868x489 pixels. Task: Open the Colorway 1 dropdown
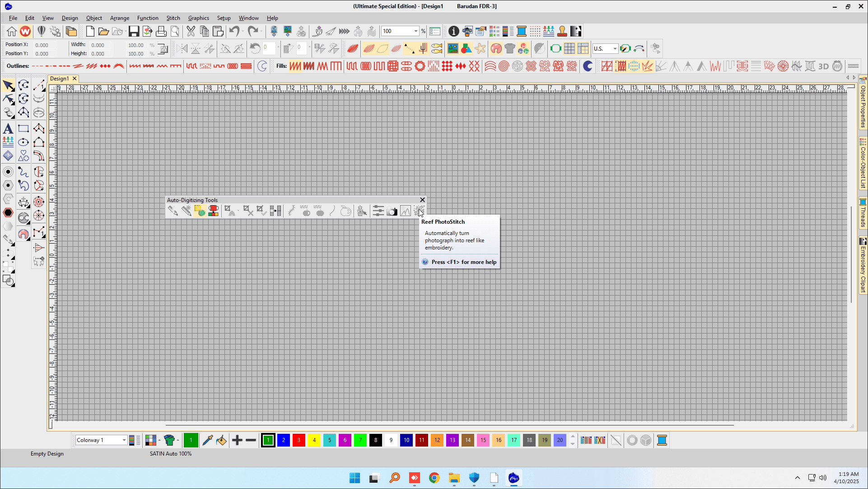(x=124, y=440)
